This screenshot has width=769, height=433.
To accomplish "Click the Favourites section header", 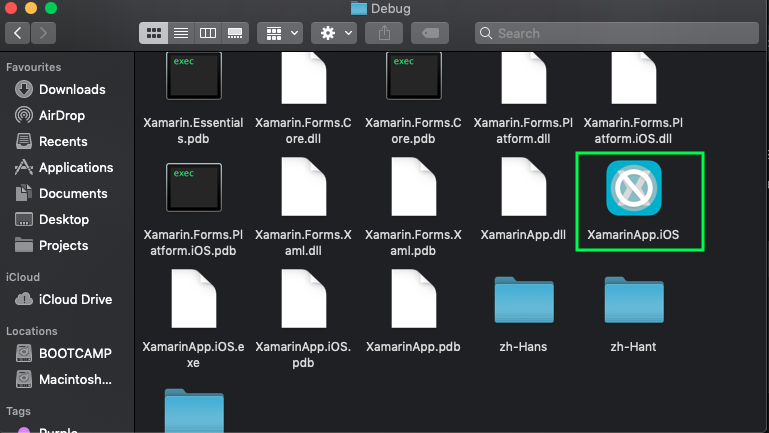I will [33, 67].
